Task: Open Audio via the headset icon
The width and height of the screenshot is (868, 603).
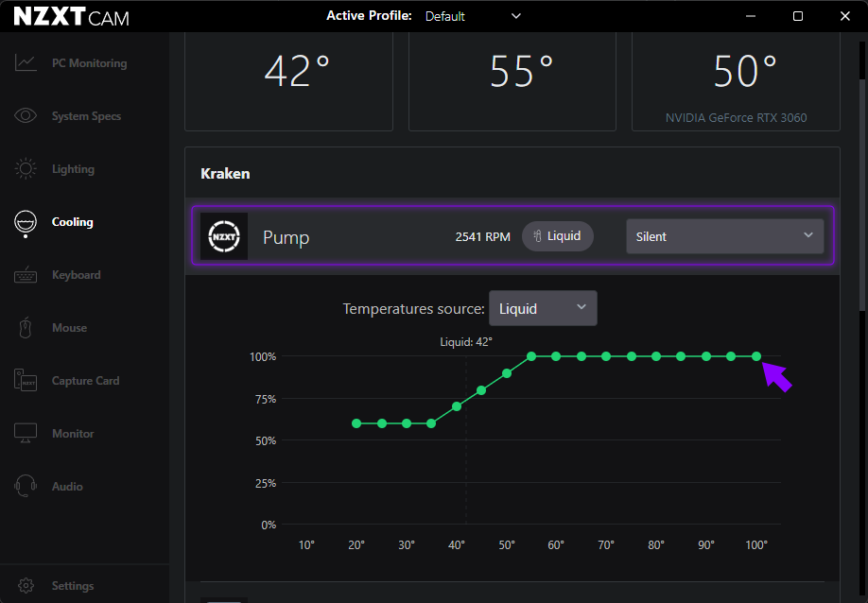Action: click(26, 487)
